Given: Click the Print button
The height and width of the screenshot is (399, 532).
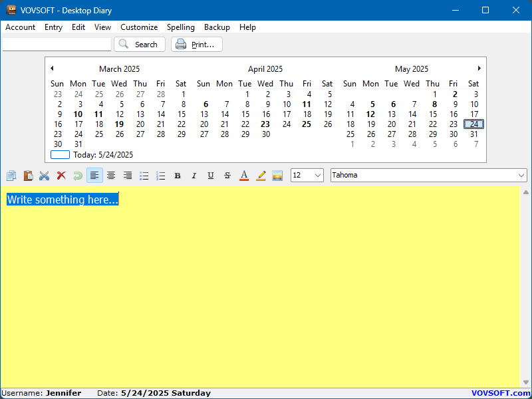Looking at the screenshot, I should click(196, 45).
